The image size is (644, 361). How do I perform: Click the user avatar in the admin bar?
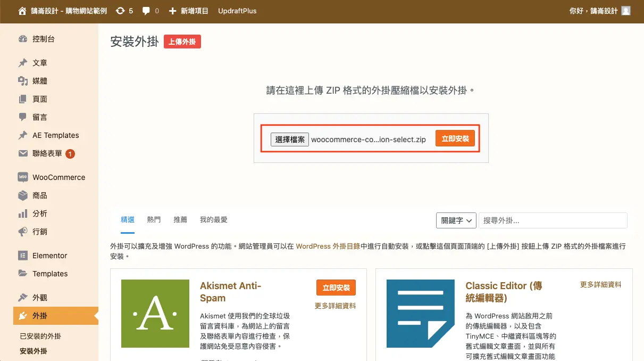click(626, 11)
